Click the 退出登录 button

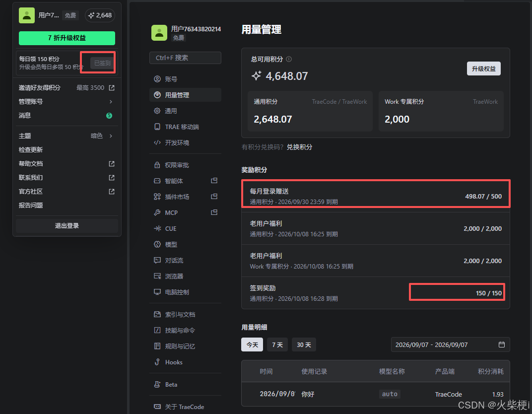67,226
